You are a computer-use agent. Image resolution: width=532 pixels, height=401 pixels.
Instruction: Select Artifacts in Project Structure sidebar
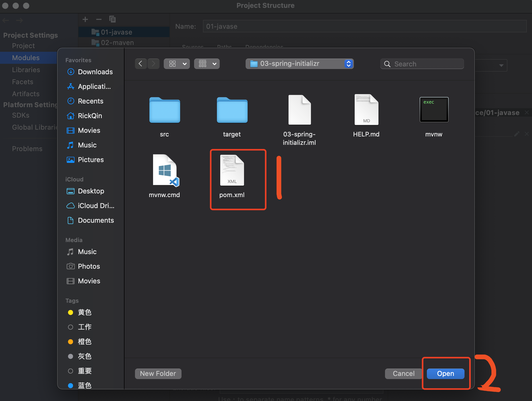[26, 94]
